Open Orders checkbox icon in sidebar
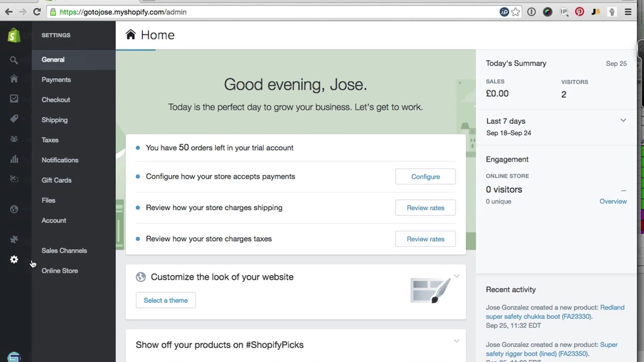 [x=14, y=99]
